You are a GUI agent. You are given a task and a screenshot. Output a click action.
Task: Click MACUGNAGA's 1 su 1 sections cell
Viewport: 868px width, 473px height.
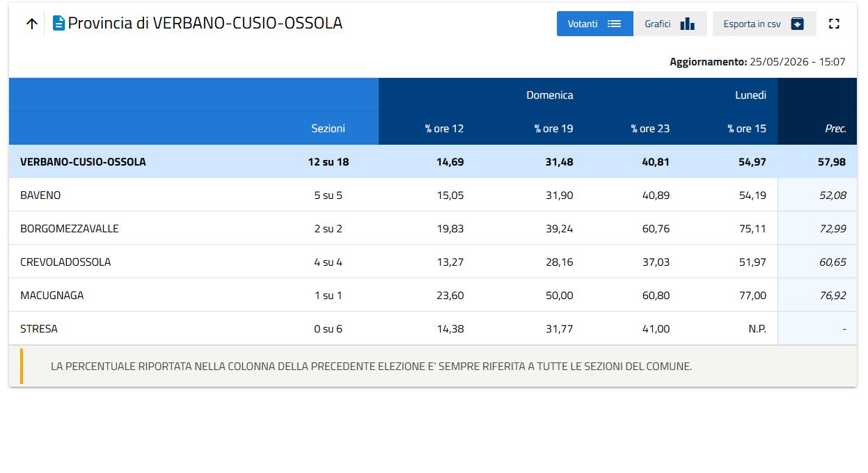tap(329, 296)
